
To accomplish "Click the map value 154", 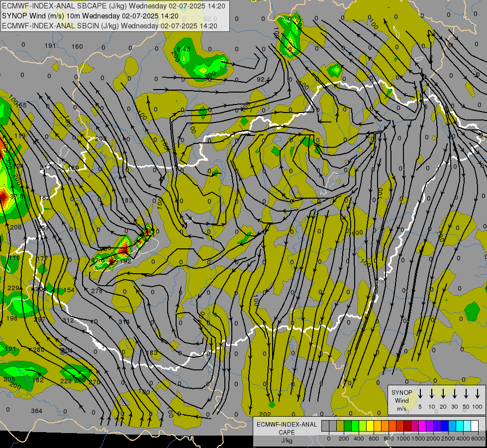I will coord(69,290).
